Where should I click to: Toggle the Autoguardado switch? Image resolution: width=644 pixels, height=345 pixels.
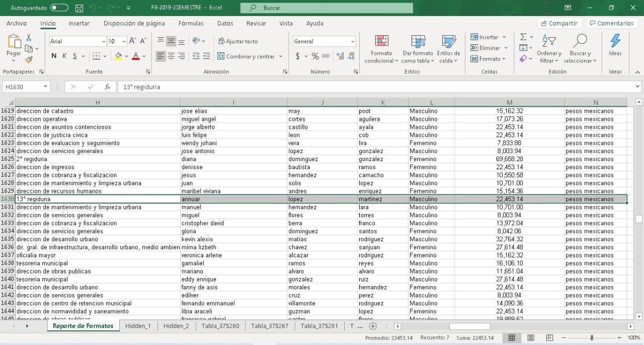click(x=59, y=8)
